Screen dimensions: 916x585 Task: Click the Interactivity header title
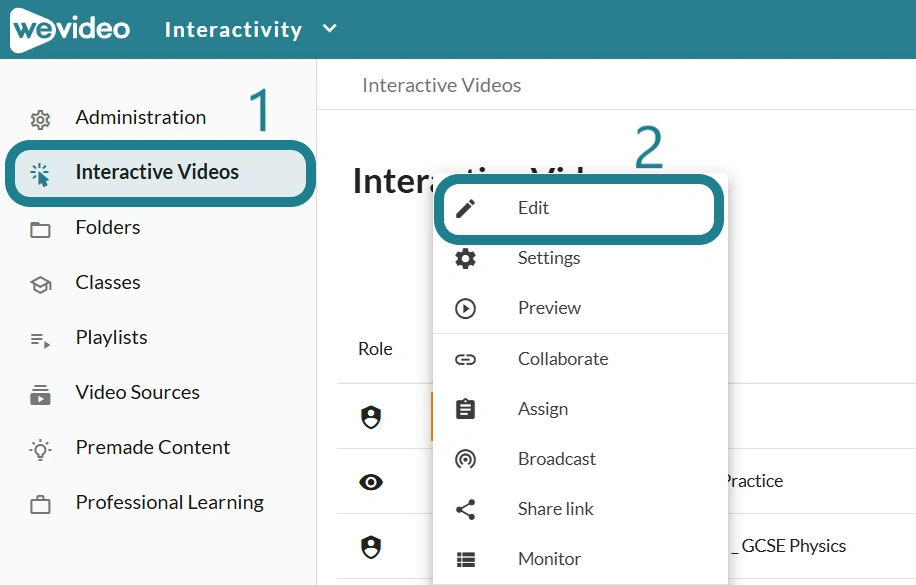click(x=233, y=29)
